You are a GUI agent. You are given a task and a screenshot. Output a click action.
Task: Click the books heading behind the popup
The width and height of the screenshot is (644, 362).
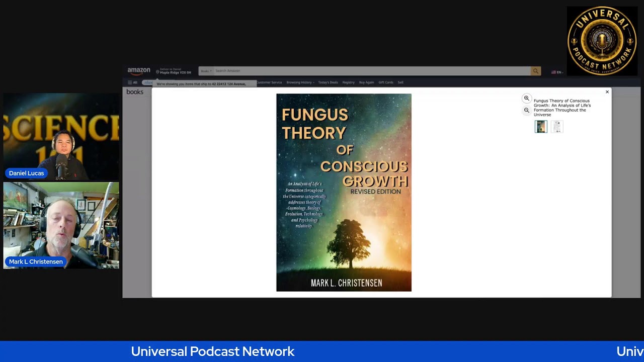coord(135,92)
